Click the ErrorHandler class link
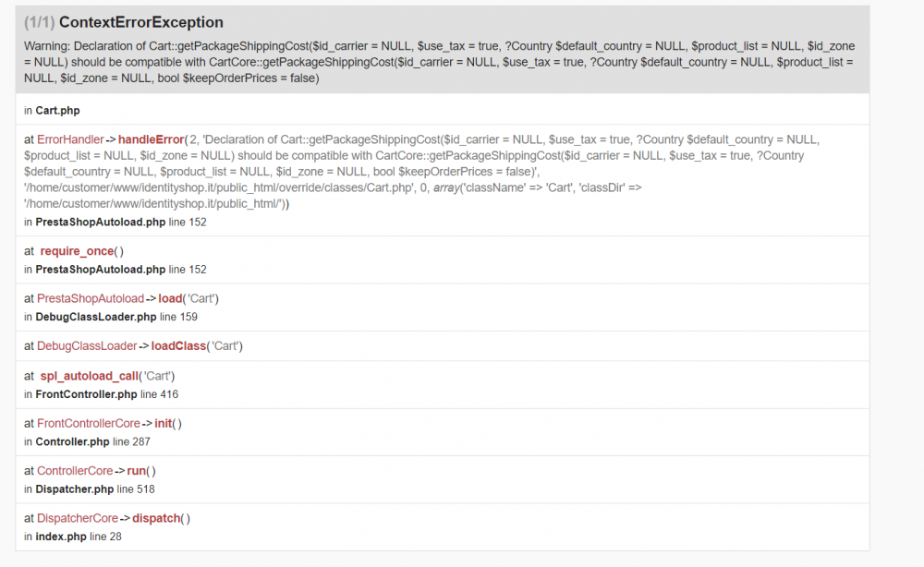This screenshot has width=924, height=567. pyautogui.click(x=70, y=139)
